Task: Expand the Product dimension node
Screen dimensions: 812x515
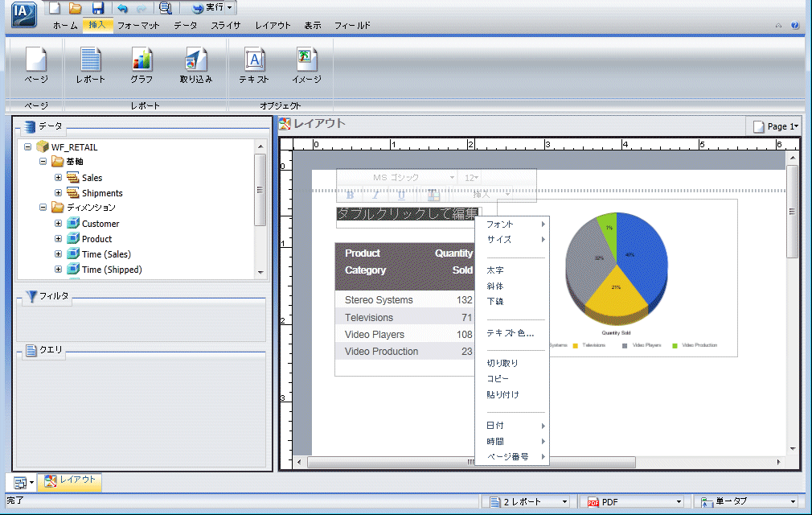Action: pyautogui.click(x=58, y=239)
